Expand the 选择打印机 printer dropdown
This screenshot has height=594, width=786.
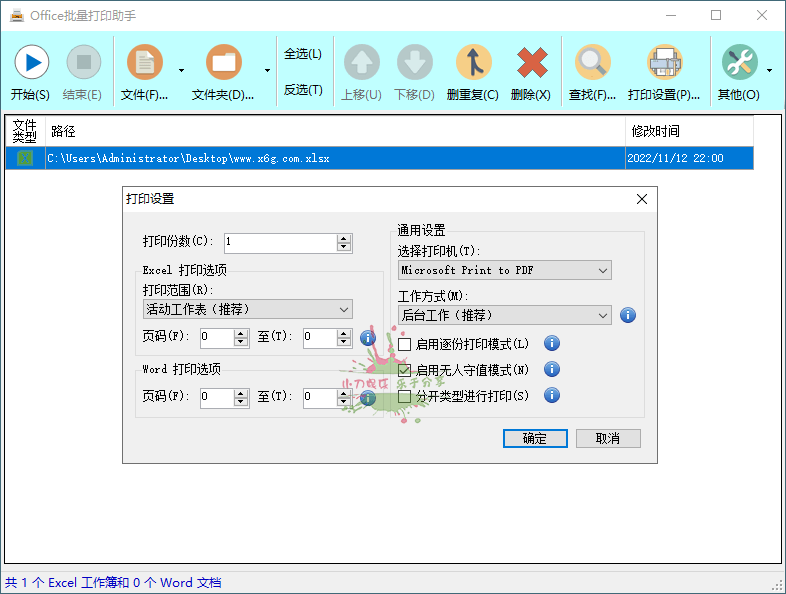click(505, 270)
